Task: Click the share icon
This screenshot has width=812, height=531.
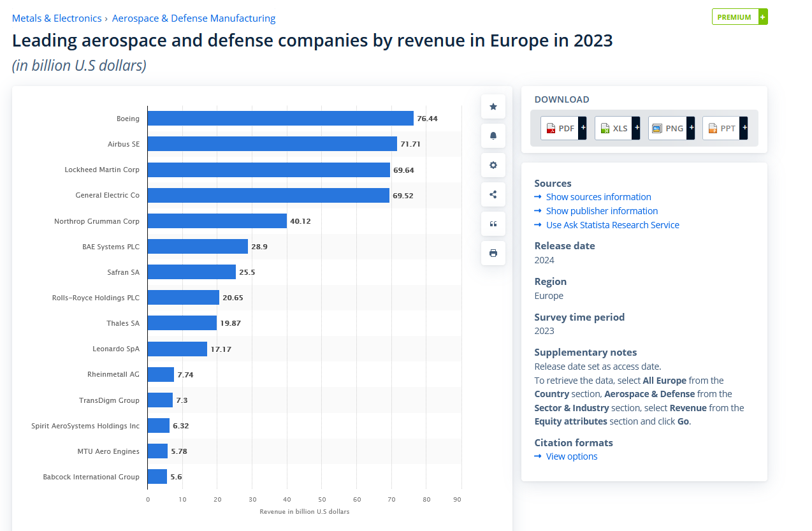Action: (493, 194)
